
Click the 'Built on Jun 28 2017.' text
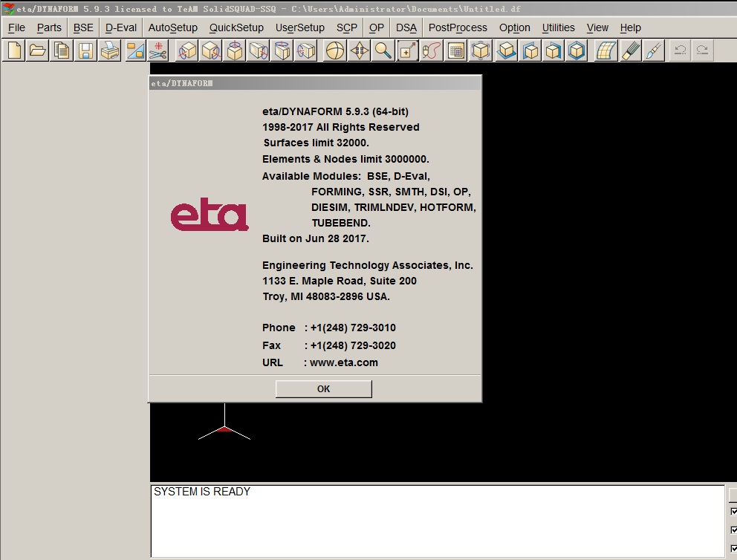click(316, 238)
